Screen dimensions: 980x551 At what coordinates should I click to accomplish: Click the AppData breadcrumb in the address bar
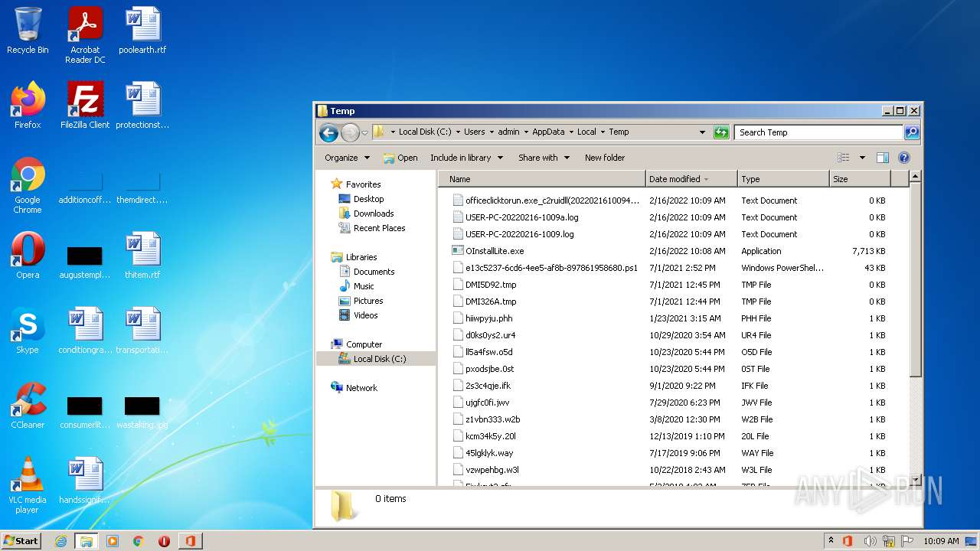tap(547, 132)
